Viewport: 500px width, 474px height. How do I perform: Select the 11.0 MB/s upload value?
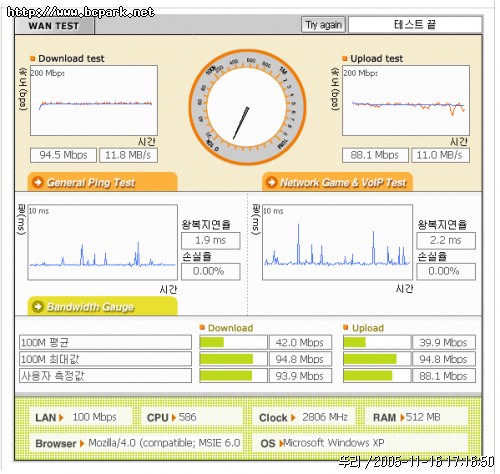click(440, 155)
